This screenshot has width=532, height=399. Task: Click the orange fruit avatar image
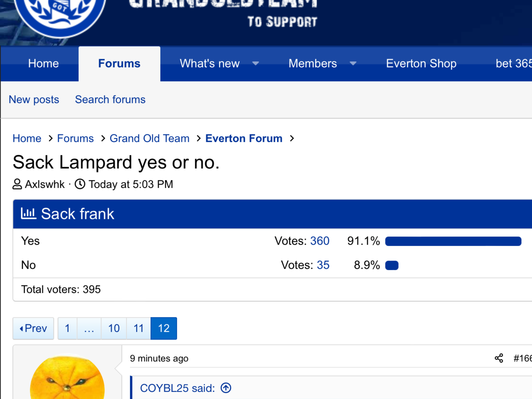[67, 377]
